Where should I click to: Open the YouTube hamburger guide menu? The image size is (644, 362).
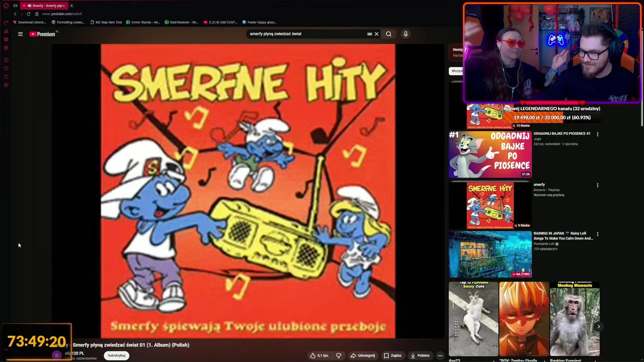point(20,34)
